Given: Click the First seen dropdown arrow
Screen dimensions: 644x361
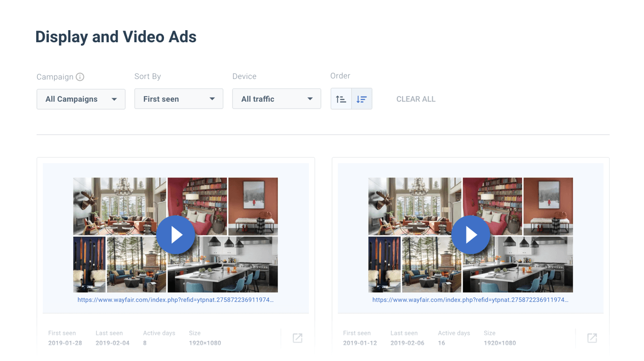Looking at the screenshot, I should click(212, 99).
